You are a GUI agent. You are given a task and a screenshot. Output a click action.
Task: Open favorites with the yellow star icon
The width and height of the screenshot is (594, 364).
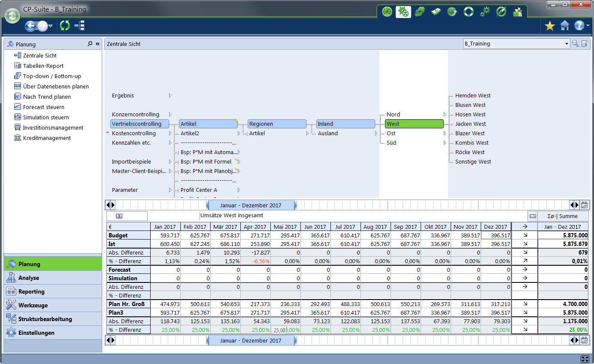point(549,26)
